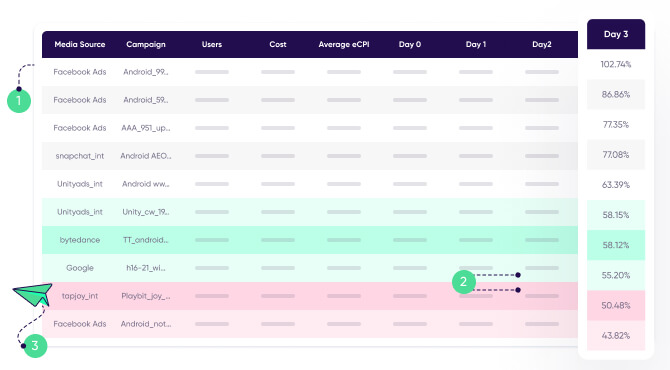This screenshot has width=670, height=370.
Task: Sort by Media Source column header
Action: pyautogui.click(x=79, y=44)
